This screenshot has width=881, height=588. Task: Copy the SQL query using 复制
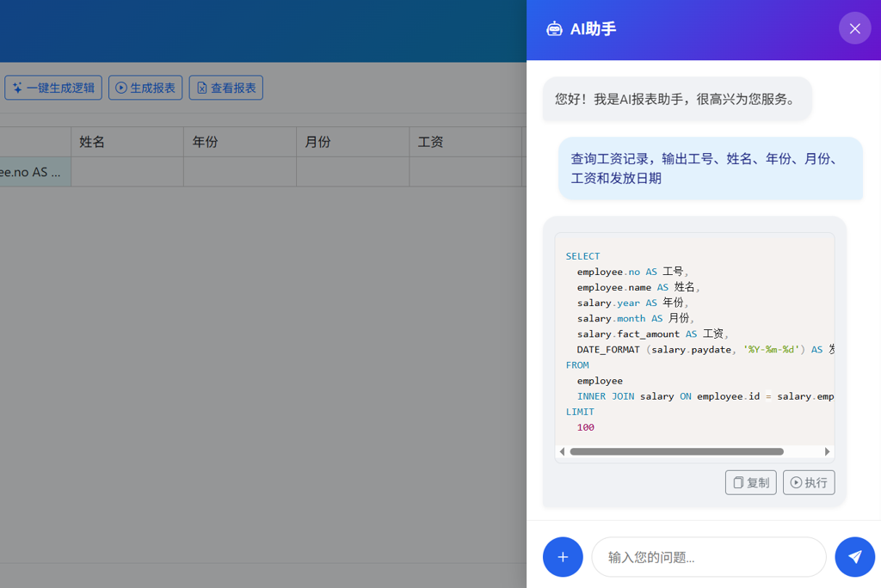tap(750, 482)
